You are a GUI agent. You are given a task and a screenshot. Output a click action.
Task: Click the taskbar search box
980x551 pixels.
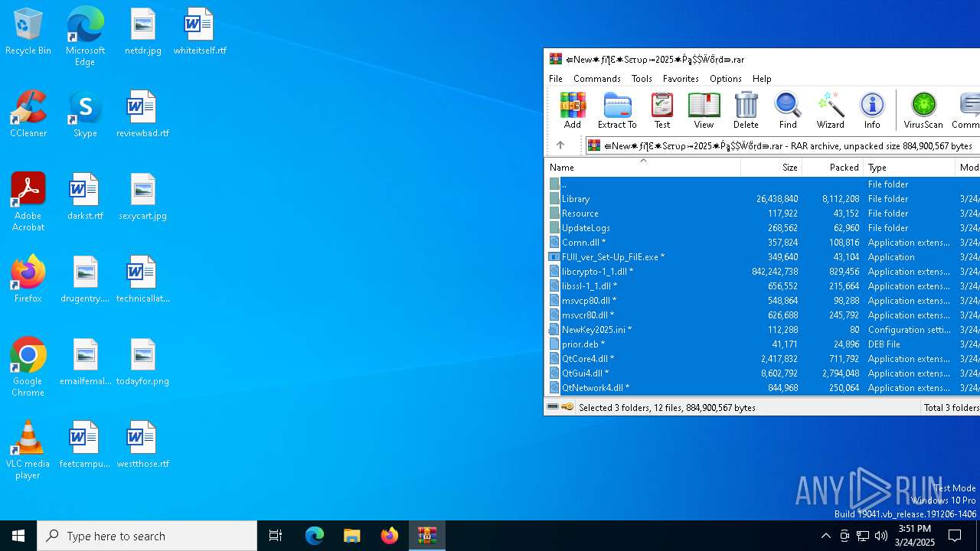coord(147,536)
